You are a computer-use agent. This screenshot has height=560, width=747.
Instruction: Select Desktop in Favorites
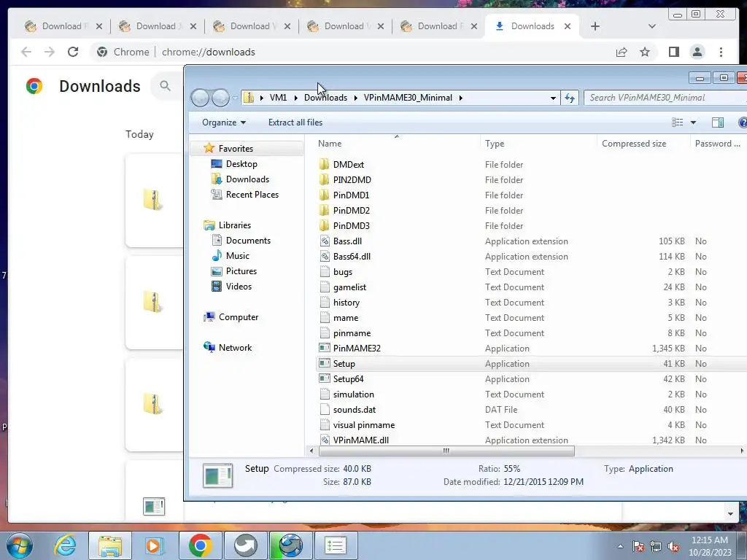[241, 164]
